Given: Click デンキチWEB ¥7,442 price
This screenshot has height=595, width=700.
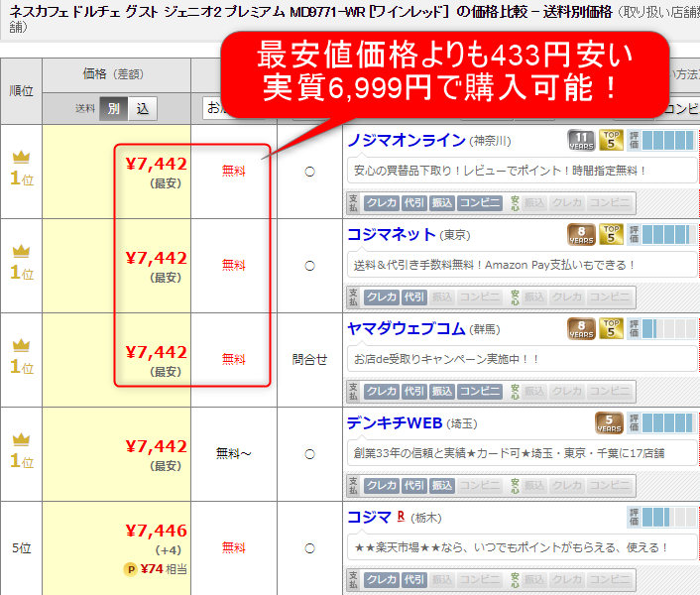Looking at the screenshot, I should pyautogui.click(x=157, y=446).
